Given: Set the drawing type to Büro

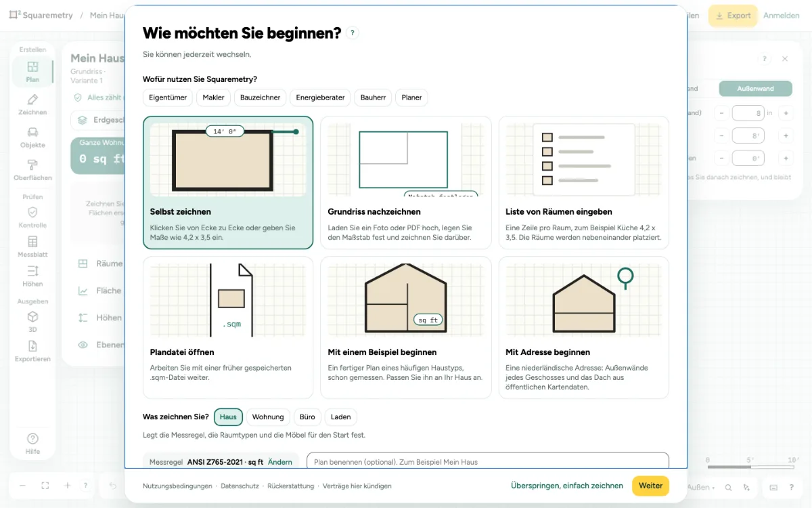Looking at the screenshot, I should tap(307, 417).
